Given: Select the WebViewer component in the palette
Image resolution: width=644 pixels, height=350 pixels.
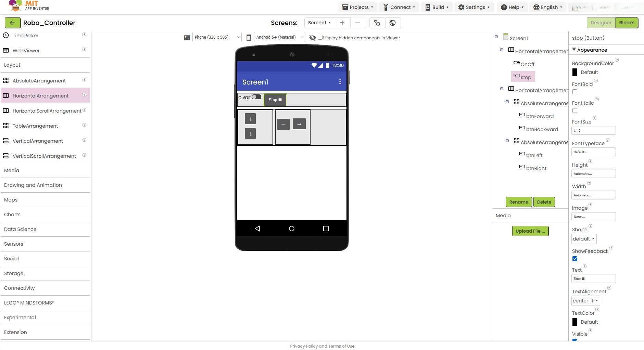Looking at the screenshot, I should pyautogui.click(x=26, y=50).
